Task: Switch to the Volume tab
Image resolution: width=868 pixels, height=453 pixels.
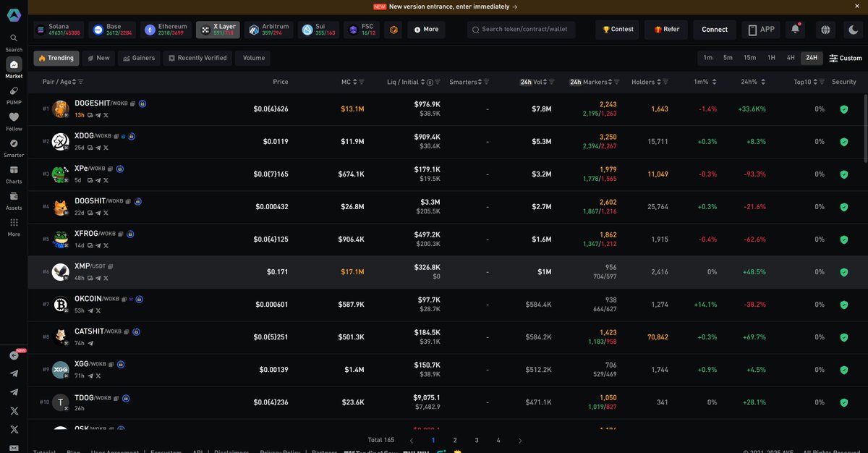Action: (x=253, y=58)
